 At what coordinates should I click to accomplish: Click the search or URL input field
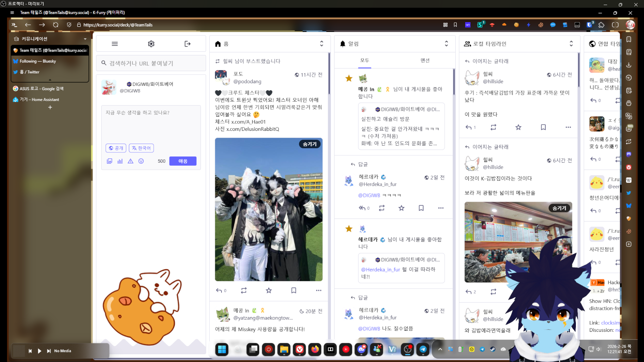click(151, 63)
